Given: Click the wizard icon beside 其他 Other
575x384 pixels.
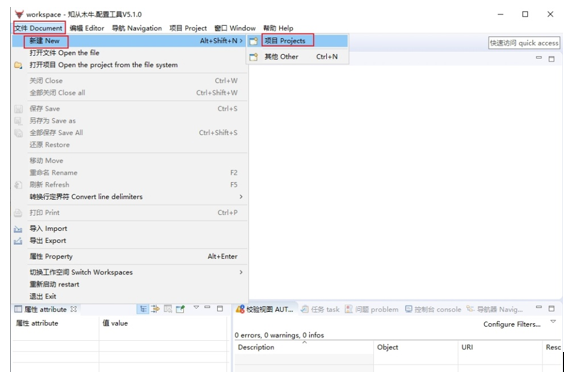Looking at the screenshot, I should [253, 57].
